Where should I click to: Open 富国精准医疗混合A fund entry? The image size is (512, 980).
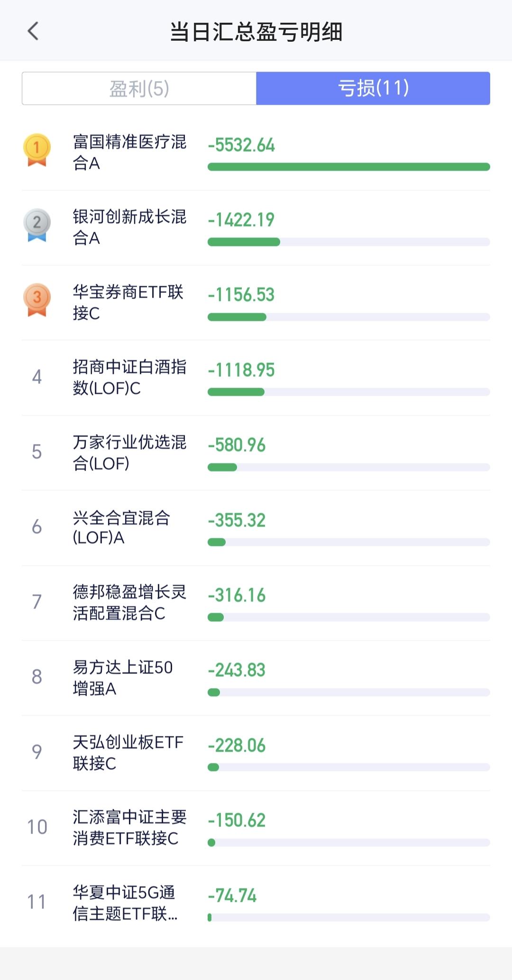pyautogui.click(x=256, y=153)
